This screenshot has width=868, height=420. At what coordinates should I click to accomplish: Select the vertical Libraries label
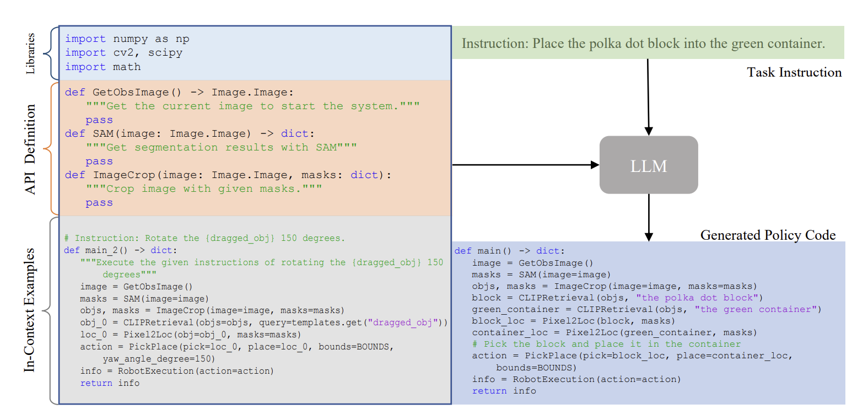click(30, 53)
